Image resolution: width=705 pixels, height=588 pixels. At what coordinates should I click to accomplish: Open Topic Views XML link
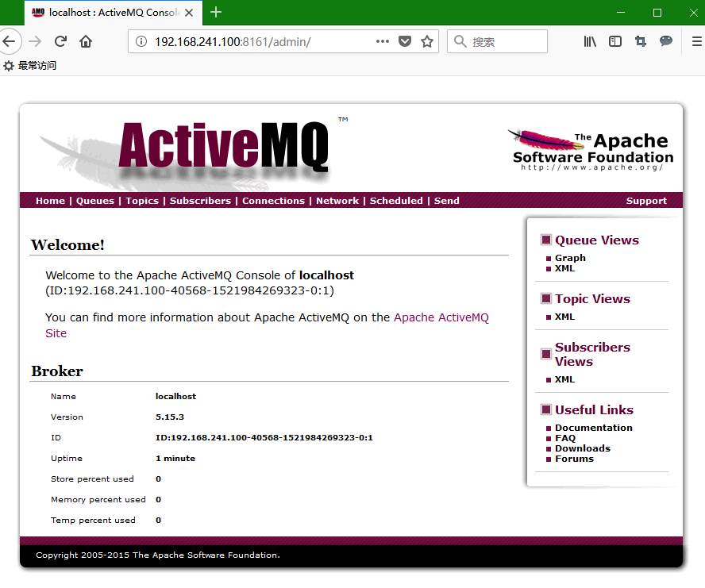[564, 317]
